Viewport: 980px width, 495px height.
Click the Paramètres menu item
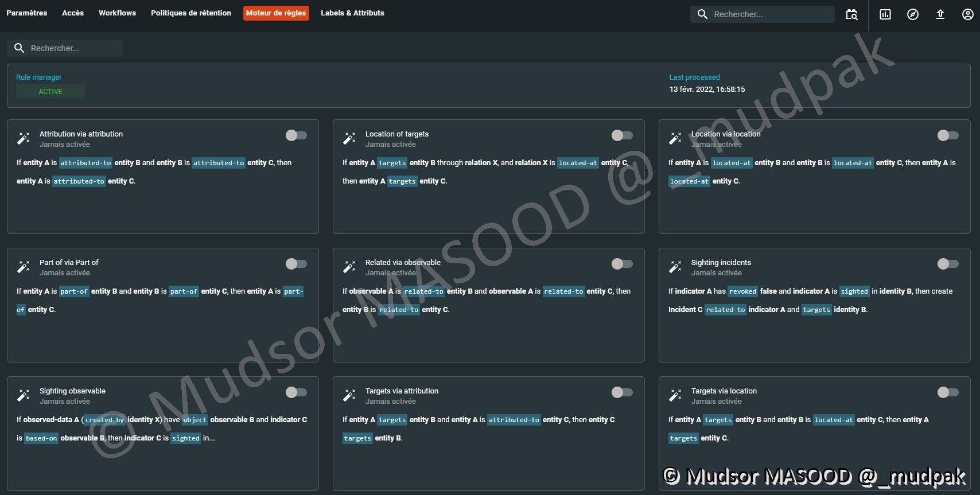pyautogui.click(x=27, y=13)
